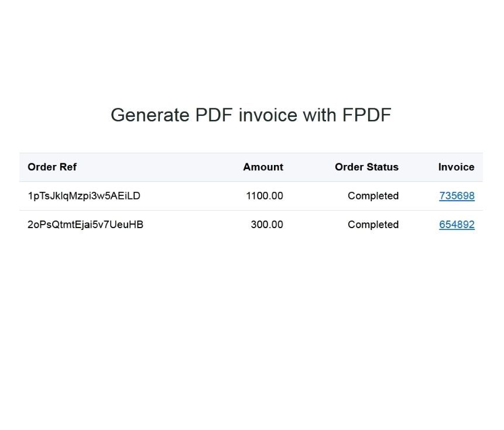Click the word "FPDF" in the heading
Screen dimensions: 504x430
[366, 115]
